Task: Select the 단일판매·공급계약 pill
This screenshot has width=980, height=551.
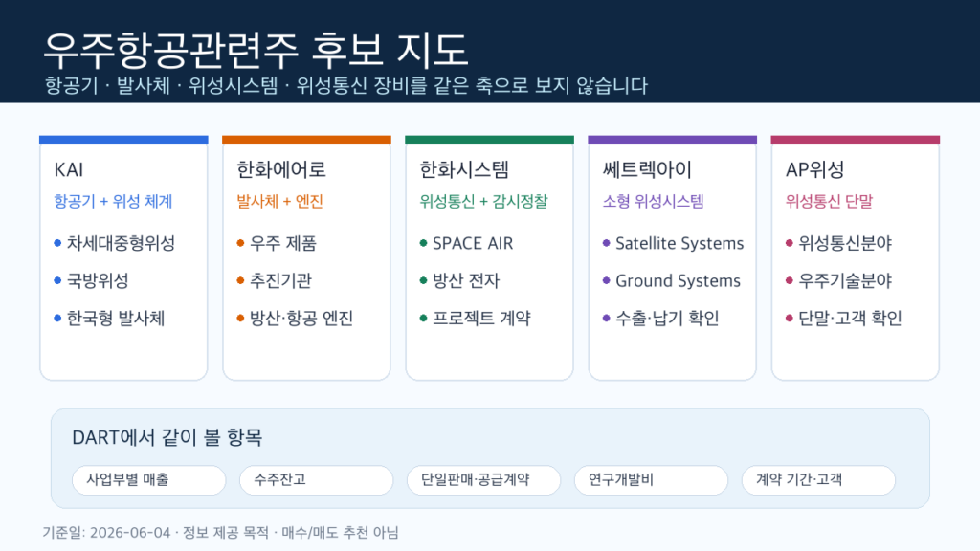Action: 483,480
